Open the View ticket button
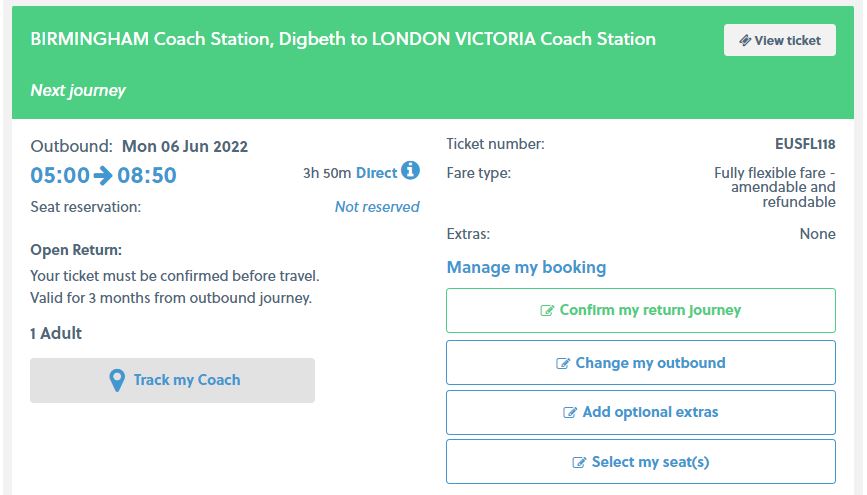 tap(780, 40)
